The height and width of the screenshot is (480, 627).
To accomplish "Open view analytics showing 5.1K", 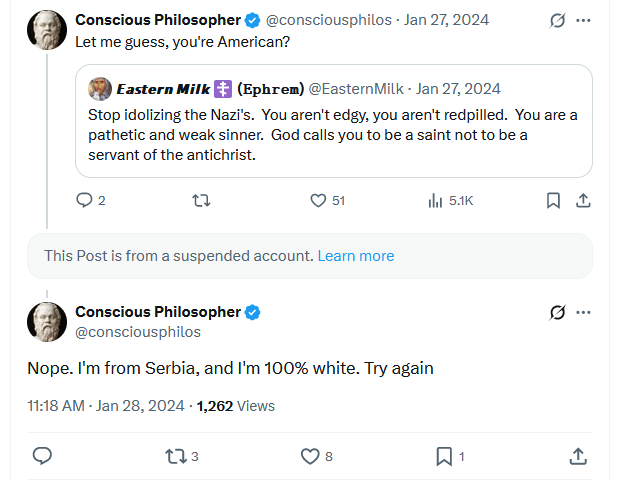I will 436,200.
